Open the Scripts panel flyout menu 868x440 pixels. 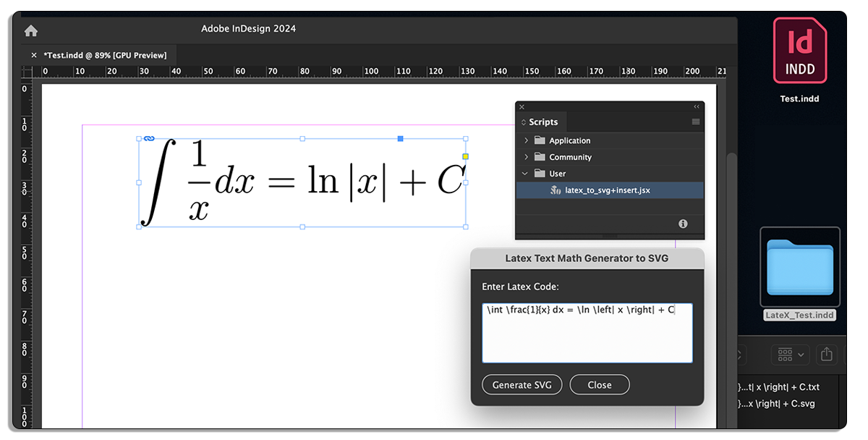696,122
